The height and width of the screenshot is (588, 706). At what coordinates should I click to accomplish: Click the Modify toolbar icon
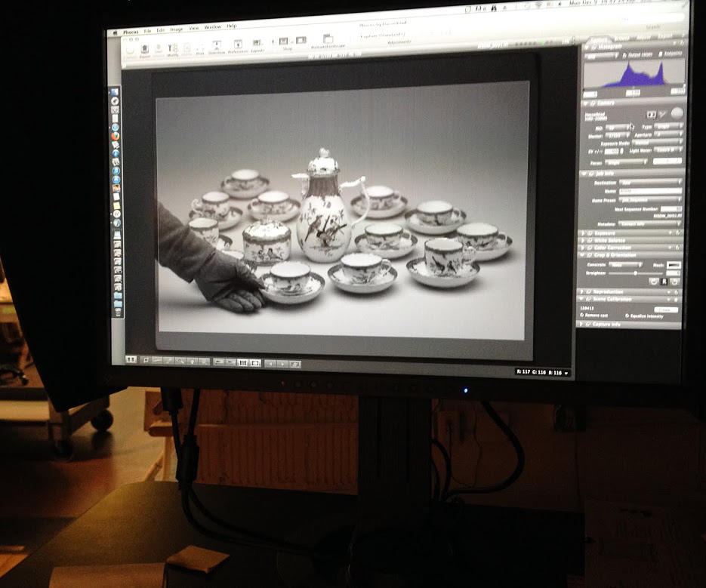pyautogui.click(x=173, y=48)
